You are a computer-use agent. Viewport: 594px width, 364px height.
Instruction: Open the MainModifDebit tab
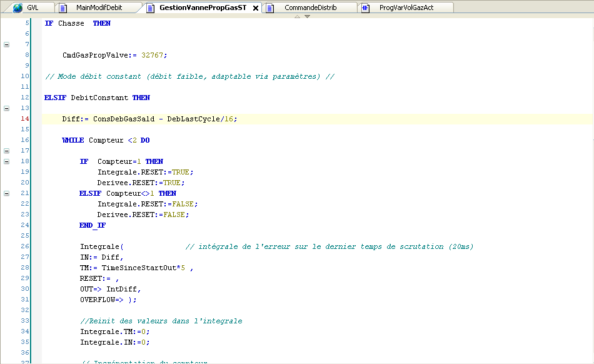tap(99, 8)
